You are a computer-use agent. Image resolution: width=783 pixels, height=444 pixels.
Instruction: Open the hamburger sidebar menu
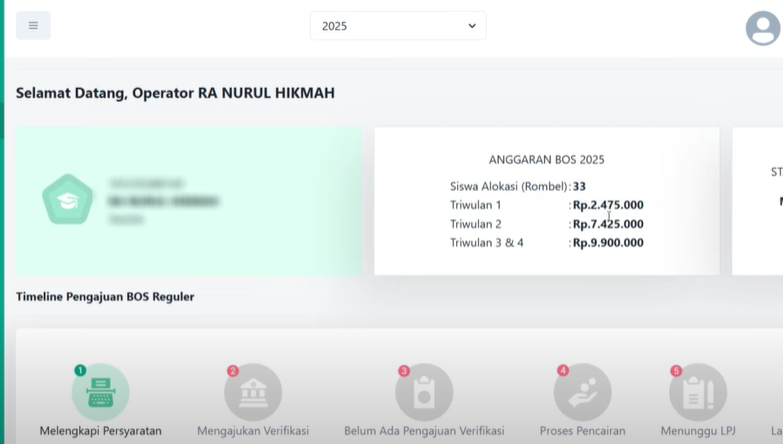pos(33,25)
